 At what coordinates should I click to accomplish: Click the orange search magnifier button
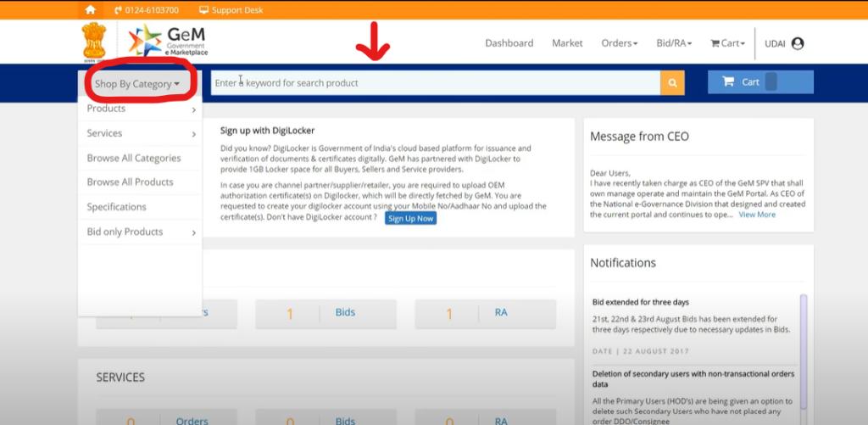672,83
